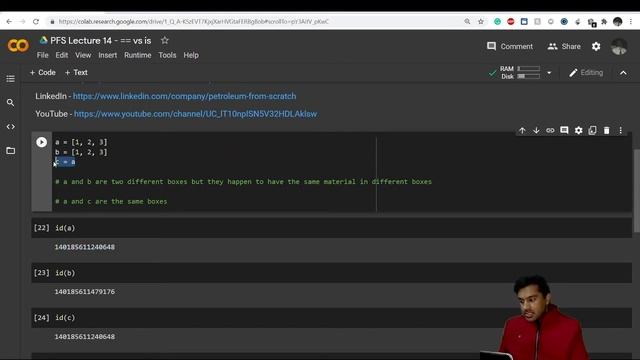The height and width of the screenshot is (360, 640).
Task: Open the File menu
Action: [42, 55]
